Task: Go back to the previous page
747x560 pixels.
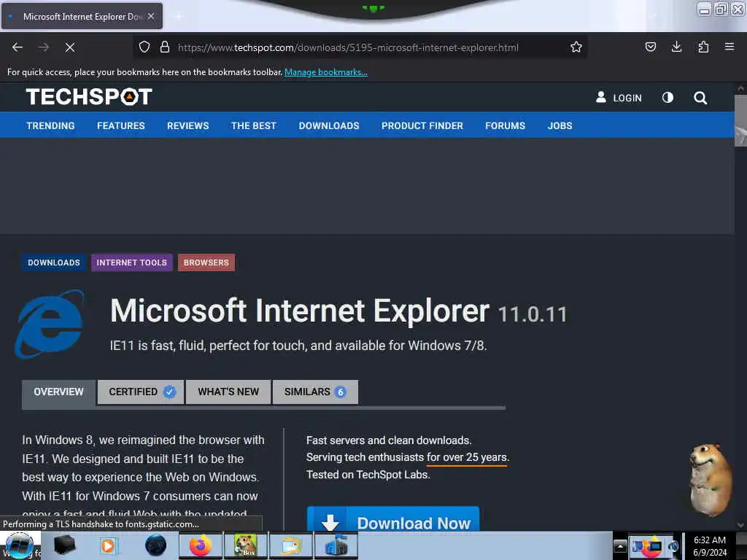Action: (18, 47)
